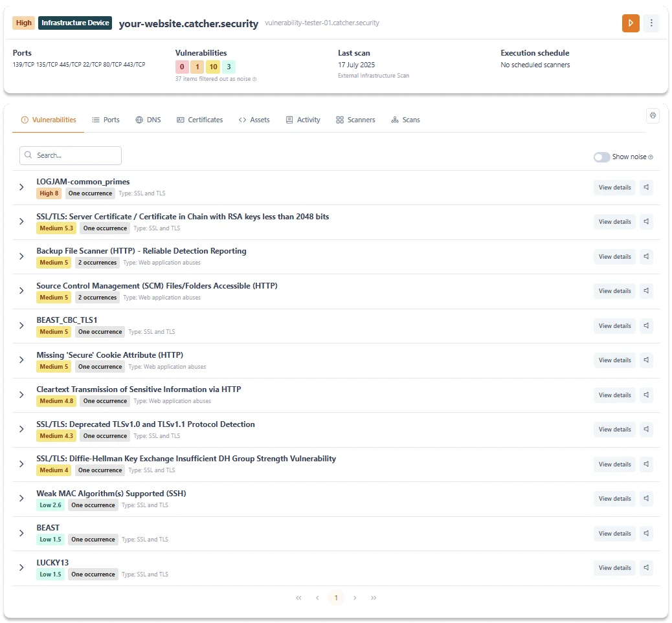Toggle the Show noise switch
The width and height of the screenshot is (672, 623).
601,157
